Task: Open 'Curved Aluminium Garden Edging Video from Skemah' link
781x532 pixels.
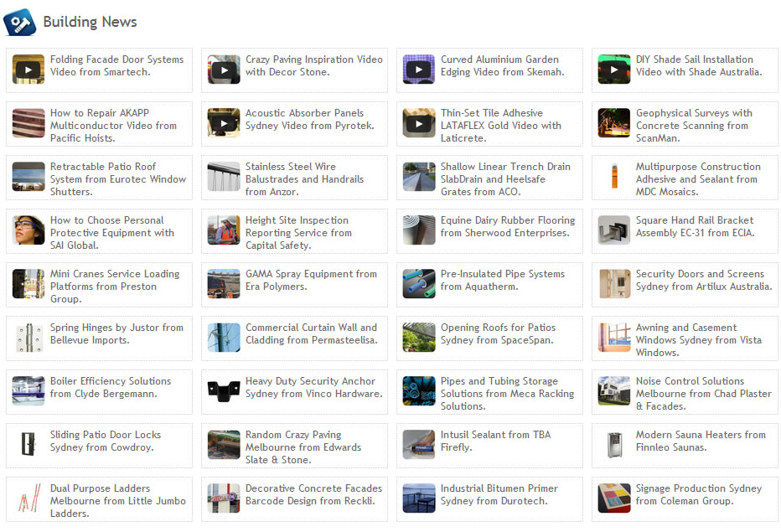Action: [x=503, y=65]
